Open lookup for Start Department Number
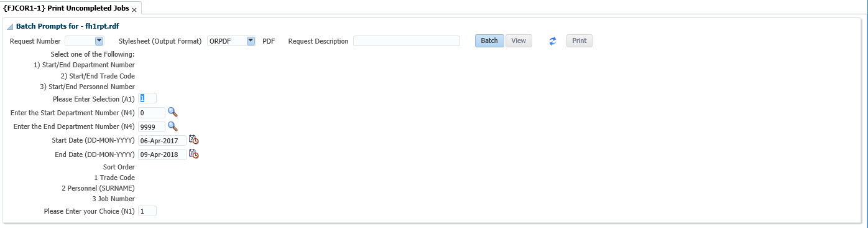The width and height of the screenshot is (868, 228). pos(173,112)
